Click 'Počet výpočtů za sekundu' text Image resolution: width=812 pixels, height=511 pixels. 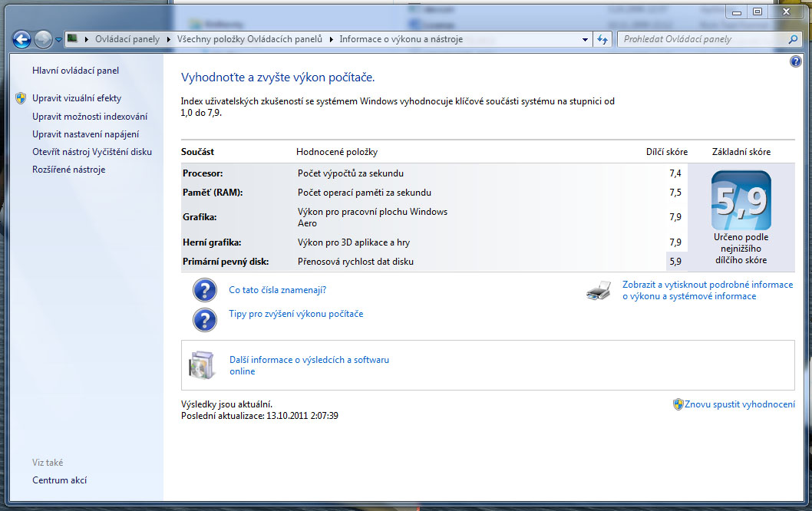[x=351, y=173]
